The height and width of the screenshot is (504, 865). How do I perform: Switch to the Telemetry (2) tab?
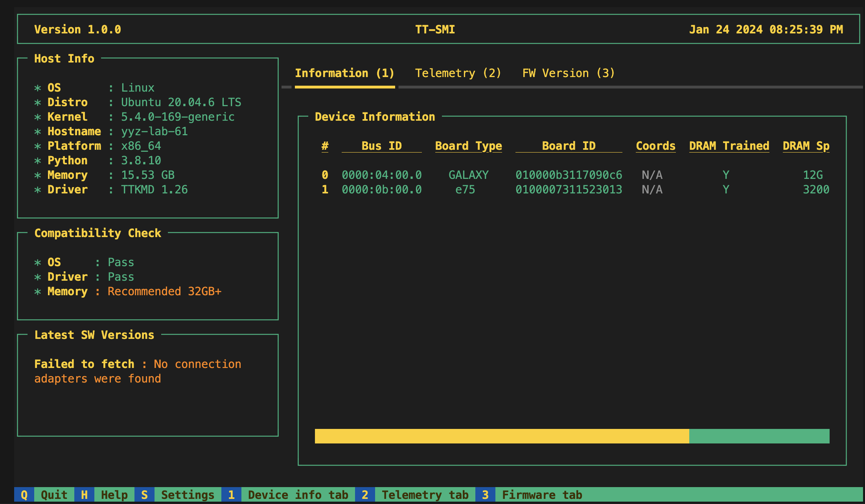point(458,73)
